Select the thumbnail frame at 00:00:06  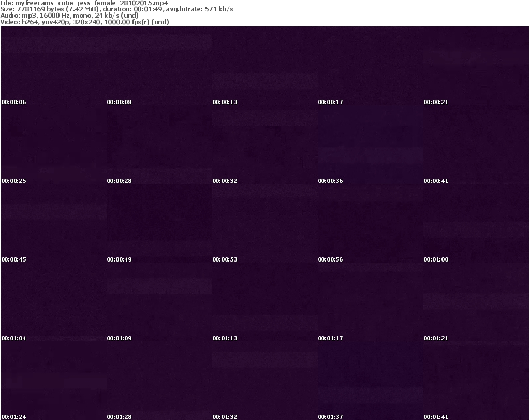tap(54, 66)
